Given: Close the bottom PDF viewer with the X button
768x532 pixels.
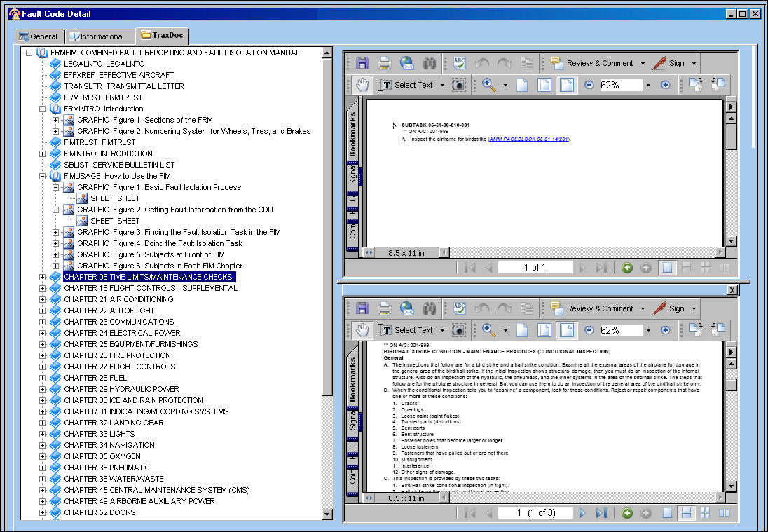Looking at the screenshot, I should pyautogui.click(x=732, y=290).
